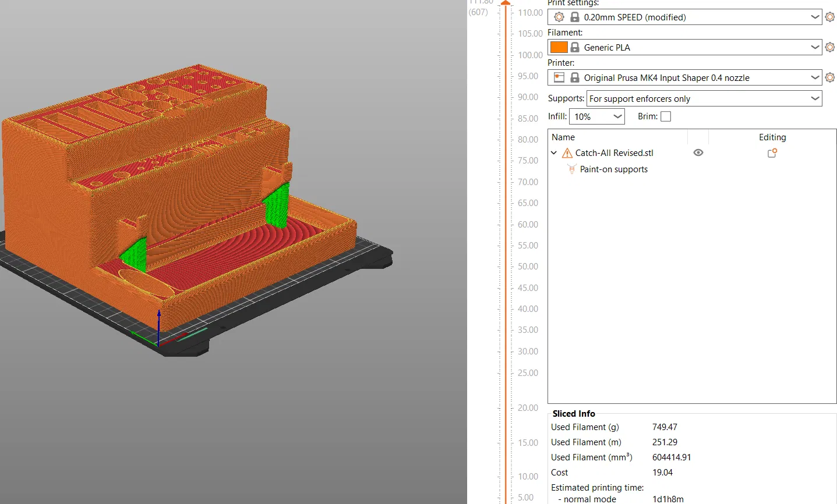Image resolution: width=837 pixels, height=504 pixels.
Task: Click the 50.00 mark on the layer ruler
Action: point(528,267)
